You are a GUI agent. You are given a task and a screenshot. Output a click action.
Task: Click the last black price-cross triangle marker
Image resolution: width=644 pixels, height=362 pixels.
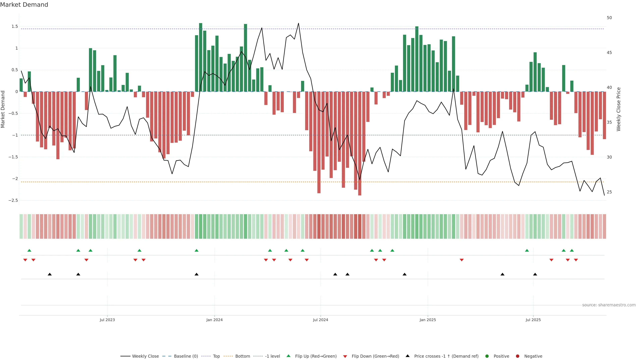pyautogui.click(x=535, y=274)
